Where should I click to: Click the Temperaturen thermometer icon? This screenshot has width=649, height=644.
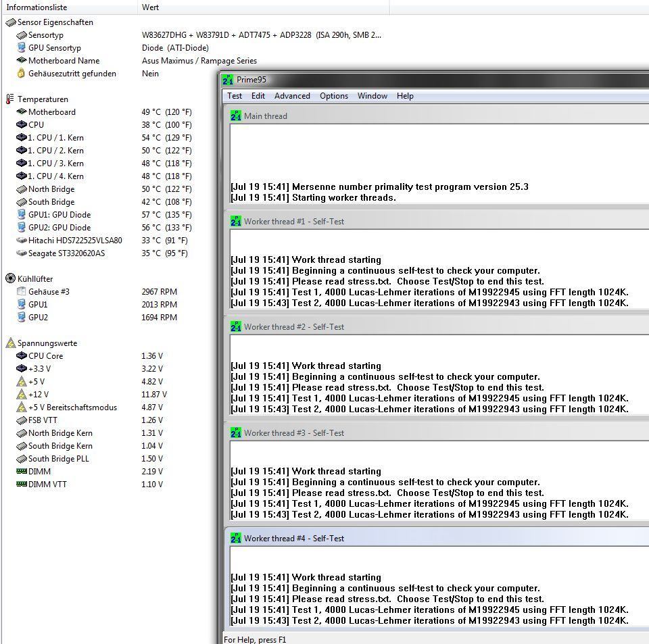point(10,99)
